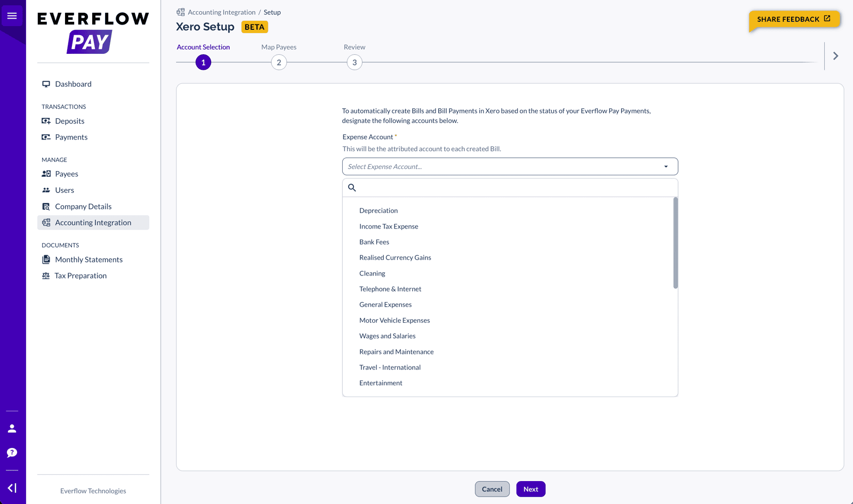The height and width of the screenshot is (504, 853).
Task: Click the Monthly Statements document icon
Action: [x=46, y=259]
